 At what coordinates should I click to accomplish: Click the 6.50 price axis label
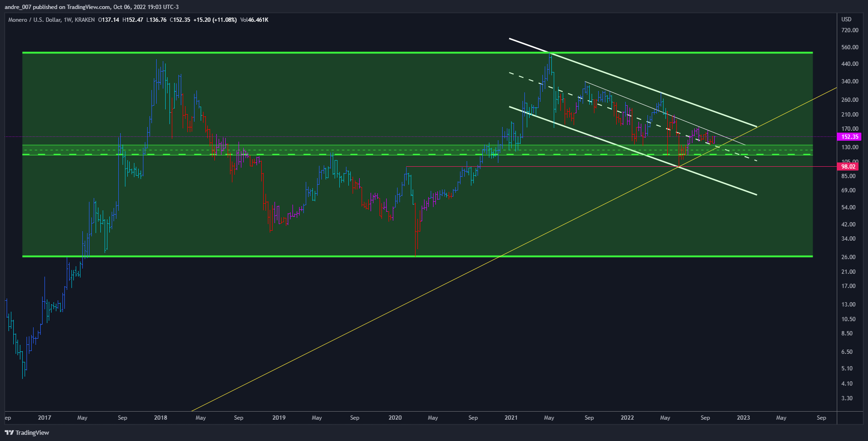pos(847,352)
